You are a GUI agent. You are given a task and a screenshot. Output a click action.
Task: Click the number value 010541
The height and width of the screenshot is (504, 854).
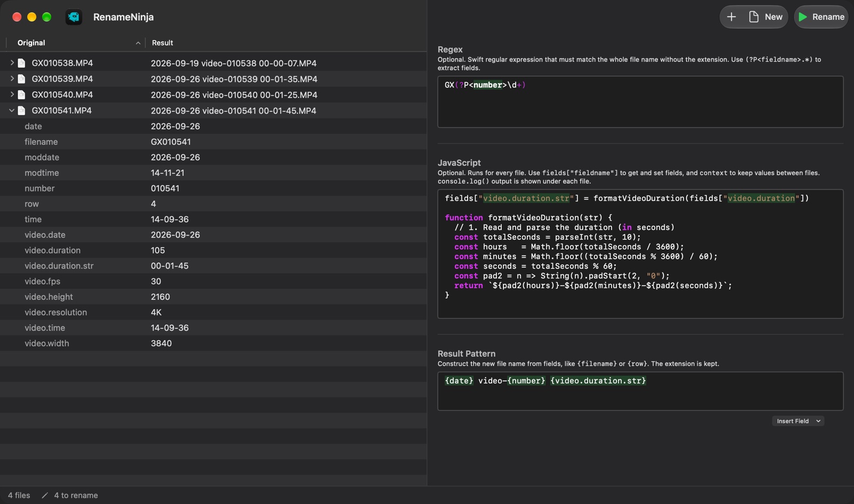(165, 188)
